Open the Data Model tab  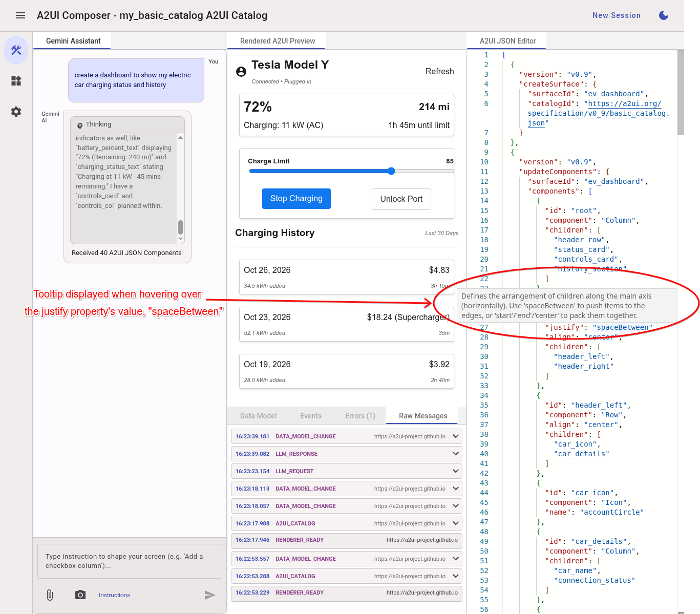(258, 416)
